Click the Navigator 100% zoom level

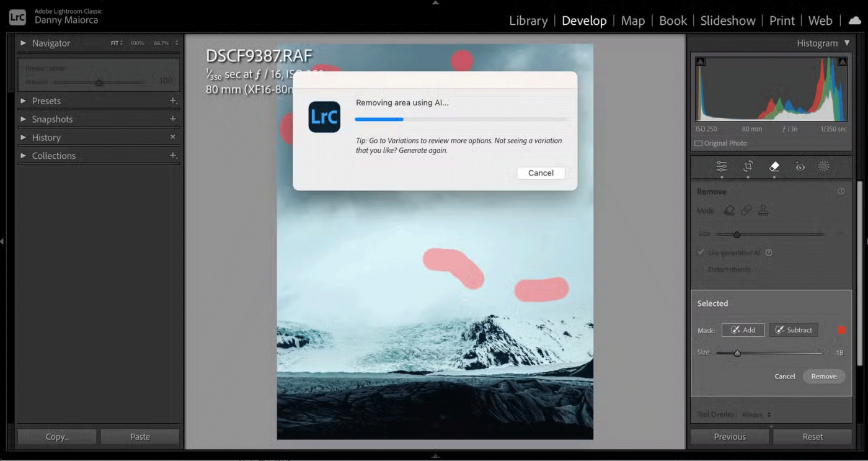click(137, 43)
